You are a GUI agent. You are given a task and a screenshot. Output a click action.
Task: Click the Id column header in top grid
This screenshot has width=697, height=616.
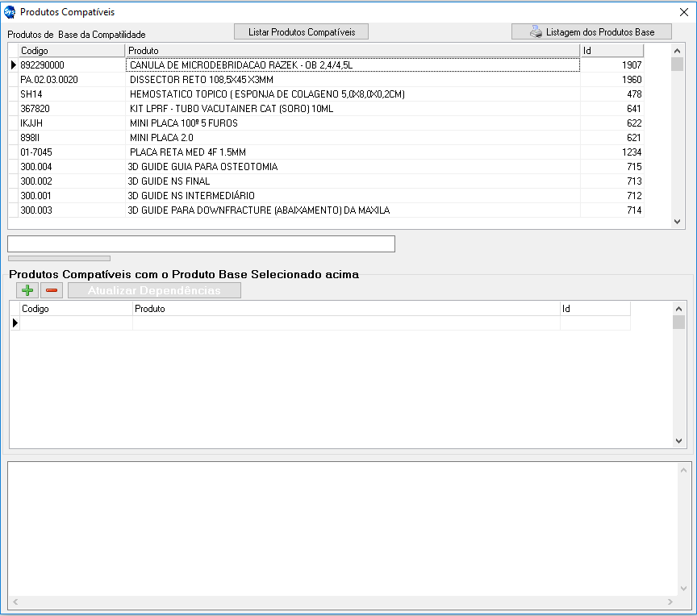[611, 51]
